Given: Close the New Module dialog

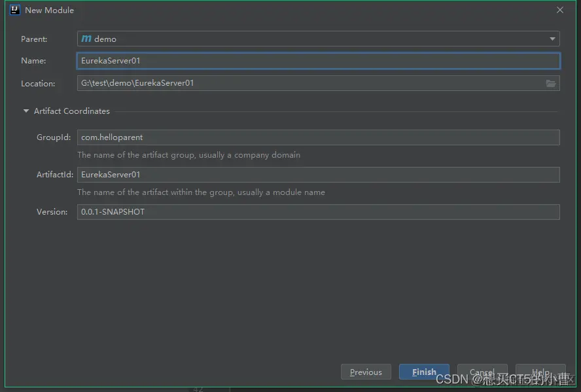Looking at the screenshot, I should (560, 10).
